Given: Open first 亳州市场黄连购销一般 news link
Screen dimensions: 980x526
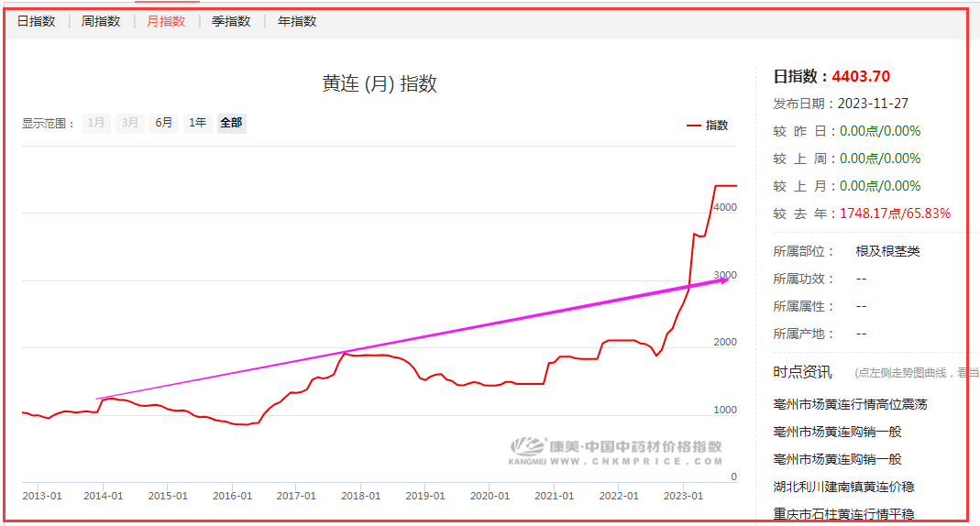Looking at the screenshot, I should coord(838,432).
